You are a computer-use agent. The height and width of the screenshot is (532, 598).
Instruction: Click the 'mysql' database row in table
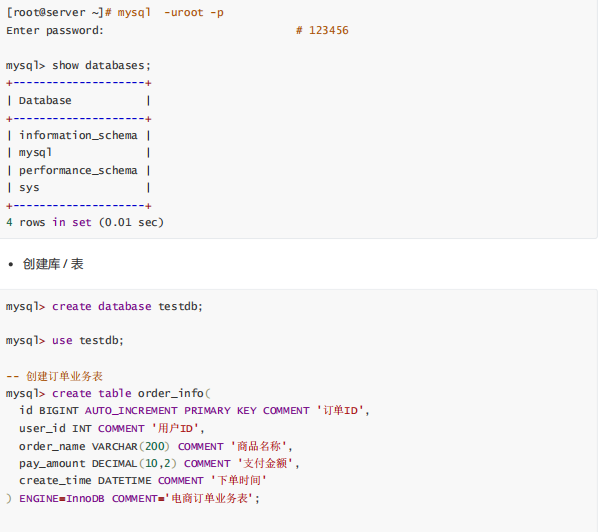click(x=78, y=153)
